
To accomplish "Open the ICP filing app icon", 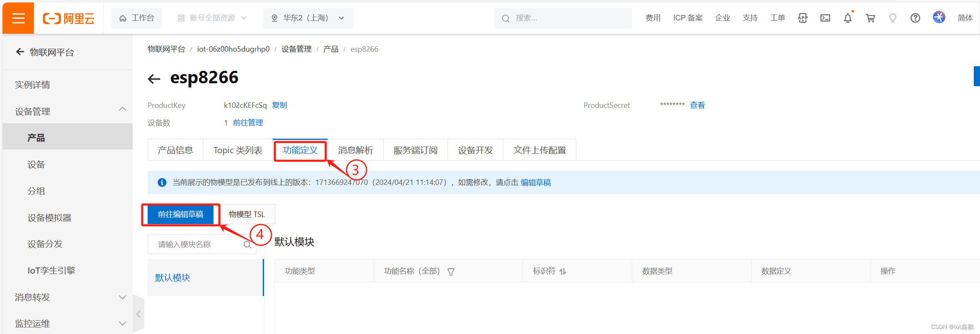I will tap(803, 18).
